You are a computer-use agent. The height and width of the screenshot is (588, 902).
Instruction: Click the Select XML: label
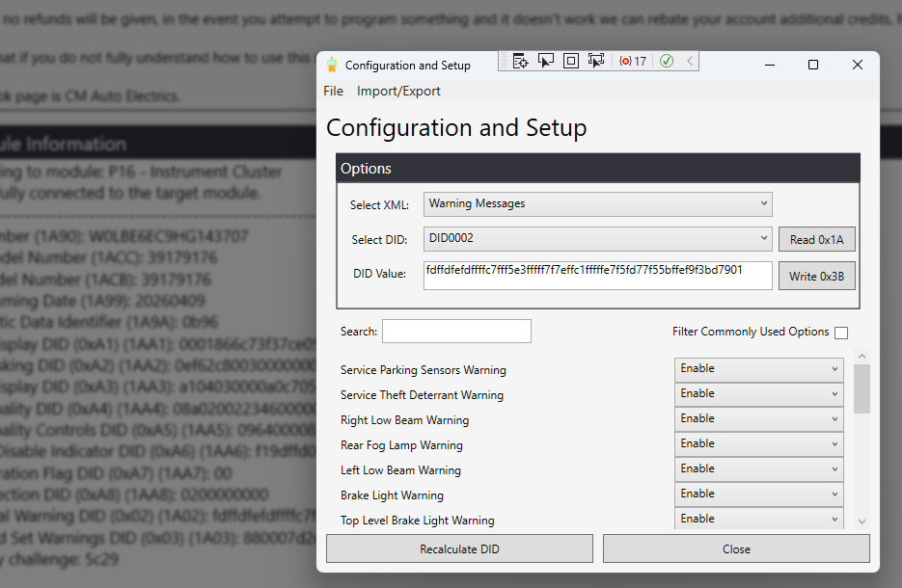tap(380, 205)
